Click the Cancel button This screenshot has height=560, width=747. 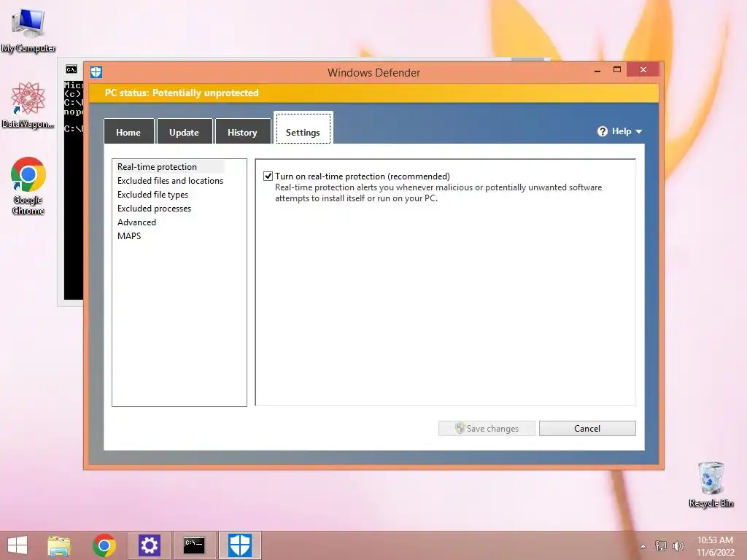coord(587,428)
